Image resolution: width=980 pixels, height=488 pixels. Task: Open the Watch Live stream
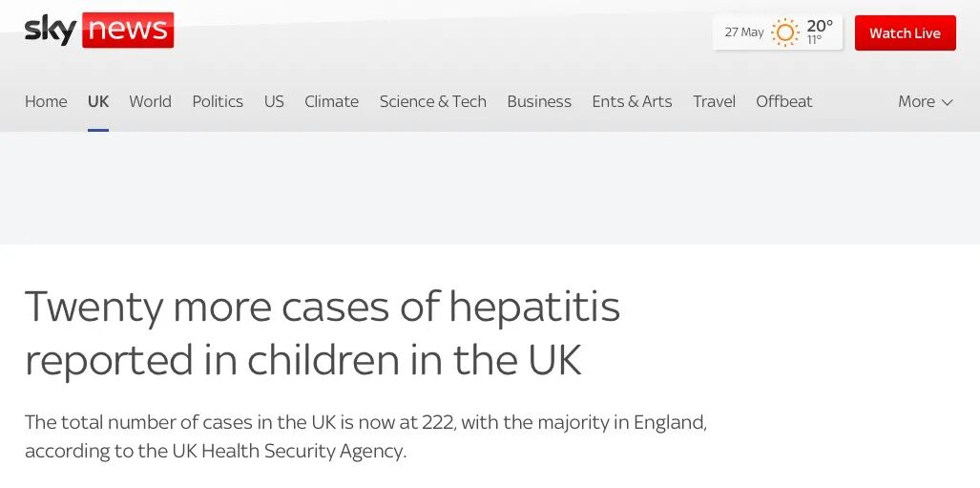tap(905, 33)
